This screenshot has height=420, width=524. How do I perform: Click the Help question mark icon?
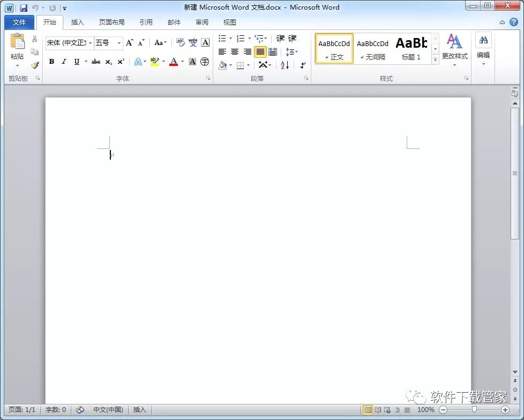[x=514, y=22]
